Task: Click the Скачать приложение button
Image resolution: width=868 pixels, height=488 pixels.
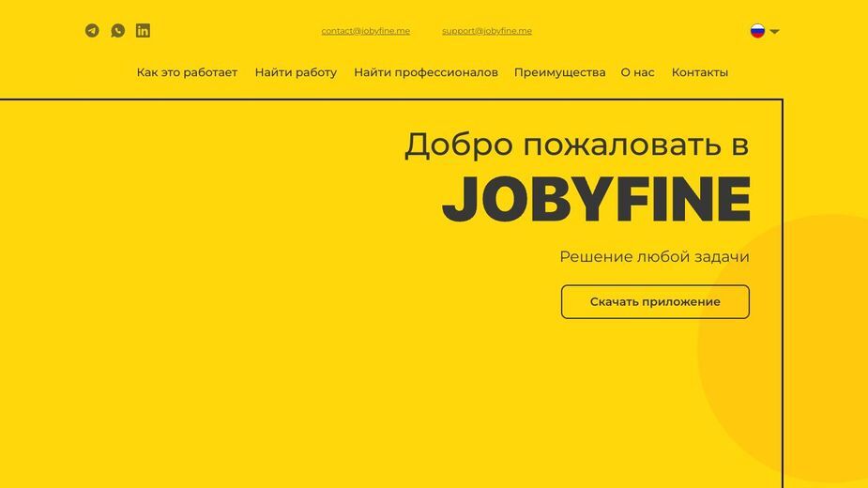Action: [655, 302]
